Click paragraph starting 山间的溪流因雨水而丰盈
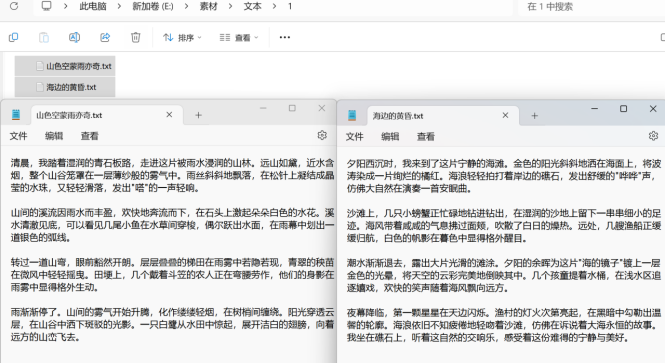666x364 pixels. click(172, 225)
